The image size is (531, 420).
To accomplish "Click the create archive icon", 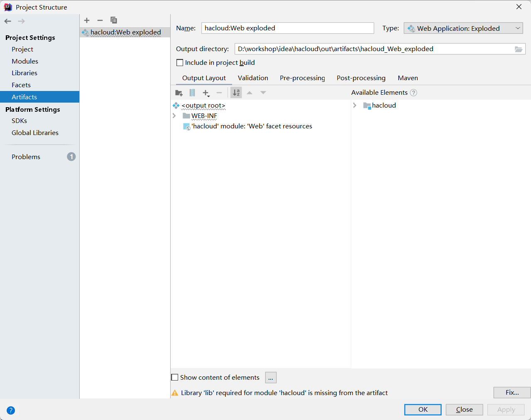I will coord(192,93).
